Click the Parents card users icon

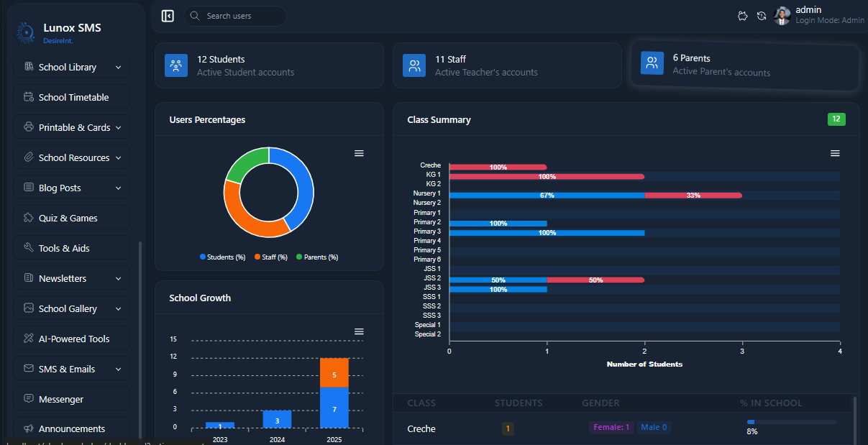[x=652, y=63]
